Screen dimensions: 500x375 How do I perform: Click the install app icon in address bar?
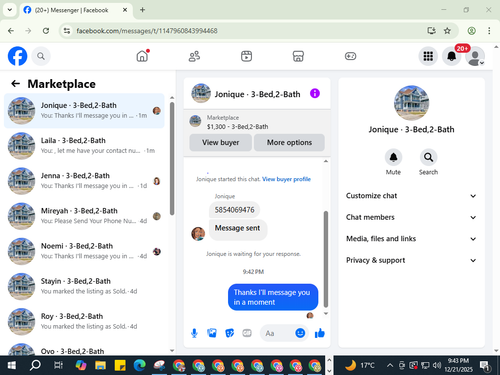432,31
